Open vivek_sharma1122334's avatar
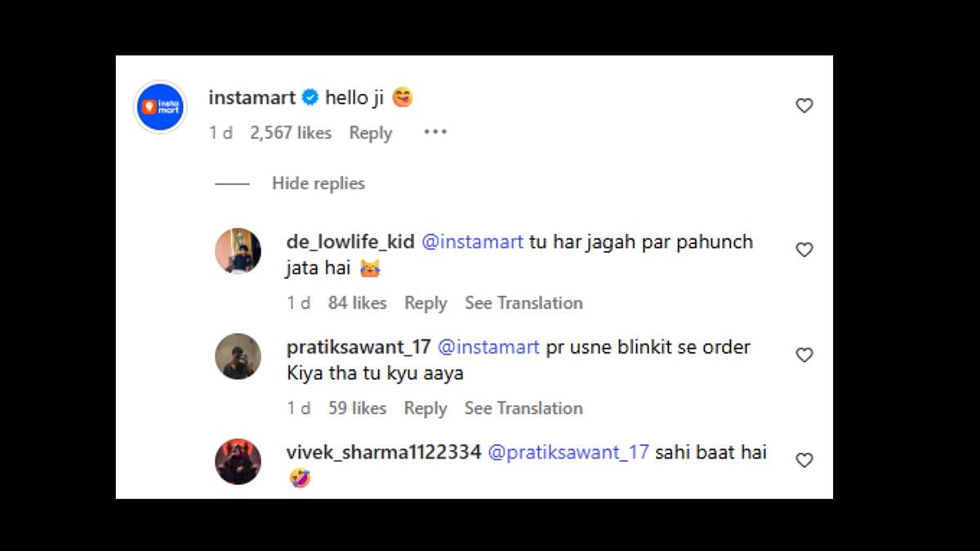The height and width of the screenshot is (551, 980). [238, 461]
